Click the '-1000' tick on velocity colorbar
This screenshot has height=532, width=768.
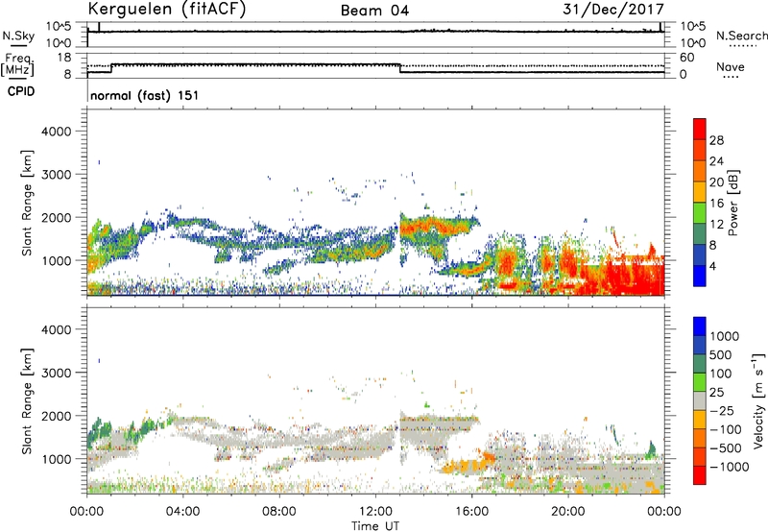pyautogui.click(x=729, y=467)
